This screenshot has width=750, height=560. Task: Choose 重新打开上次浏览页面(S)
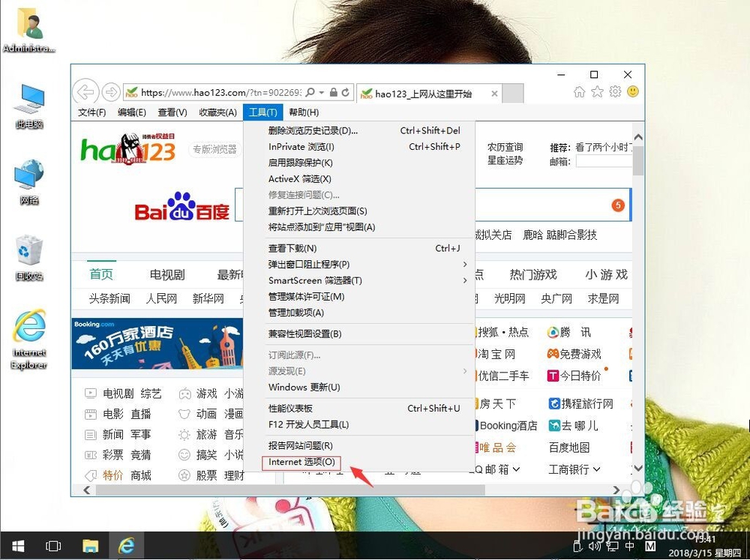(x=360, y=211)
